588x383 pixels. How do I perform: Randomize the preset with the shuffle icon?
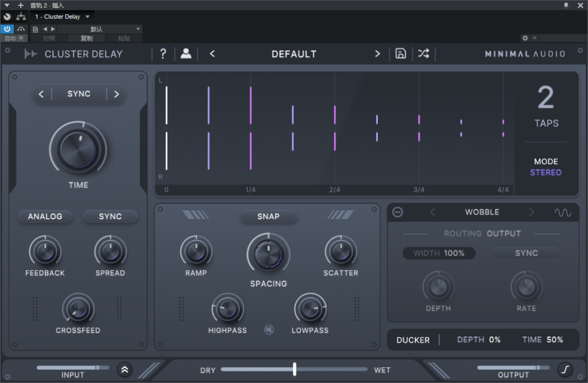point(424,54)
